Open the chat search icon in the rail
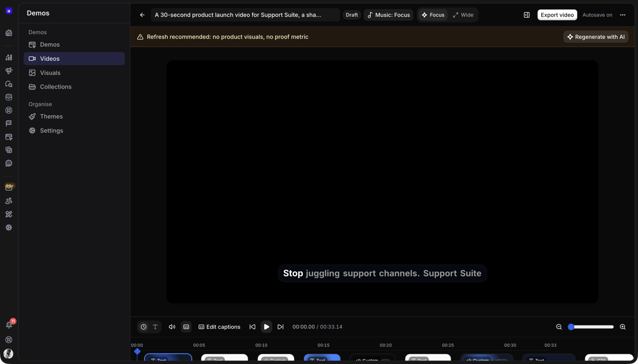This screenshot has width=638, height=364. point(9,84)
